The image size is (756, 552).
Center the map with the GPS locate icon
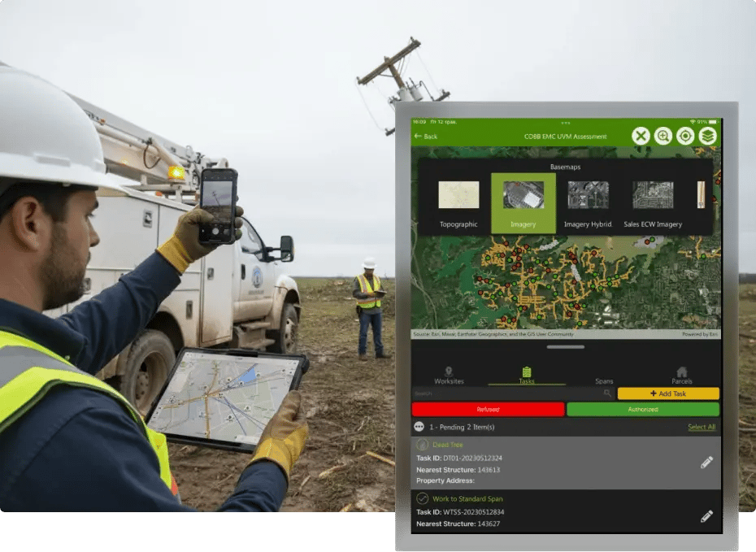pyautogui.click(x=685, y=136)
